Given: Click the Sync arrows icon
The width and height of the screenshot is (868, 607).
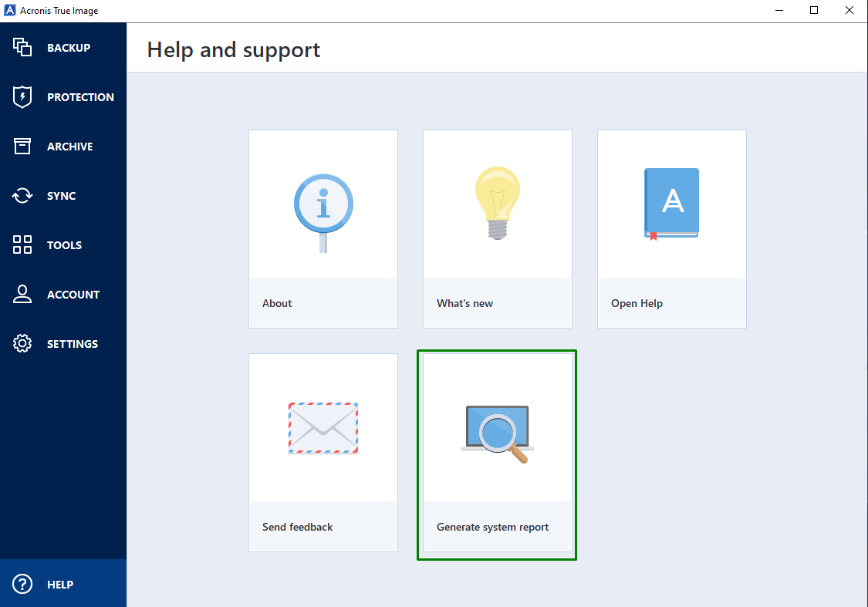Looking at the screenshot, I should tap(22, 195).
